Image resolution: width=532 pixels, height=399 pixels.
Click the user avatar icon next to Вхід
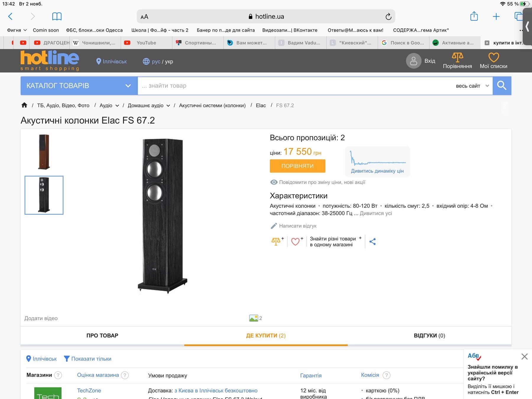tap(413, 61)
